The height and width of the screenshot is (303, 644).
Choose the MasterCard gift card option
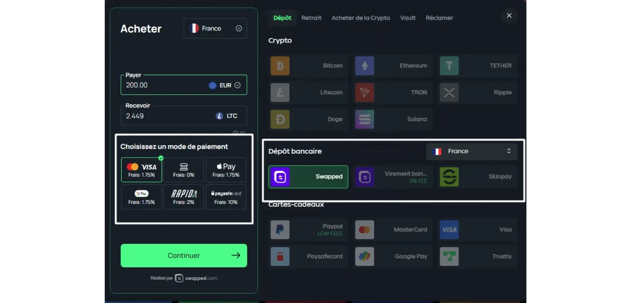tap(393, 230)
